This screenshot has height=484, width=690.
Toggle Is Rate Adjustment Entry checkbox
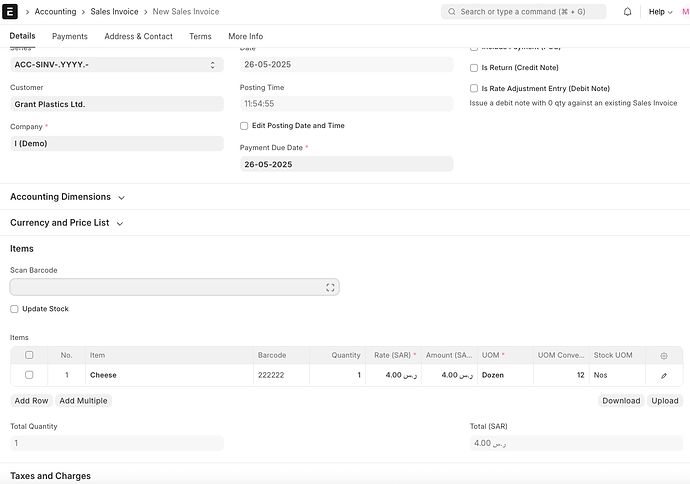pos(474,88)
